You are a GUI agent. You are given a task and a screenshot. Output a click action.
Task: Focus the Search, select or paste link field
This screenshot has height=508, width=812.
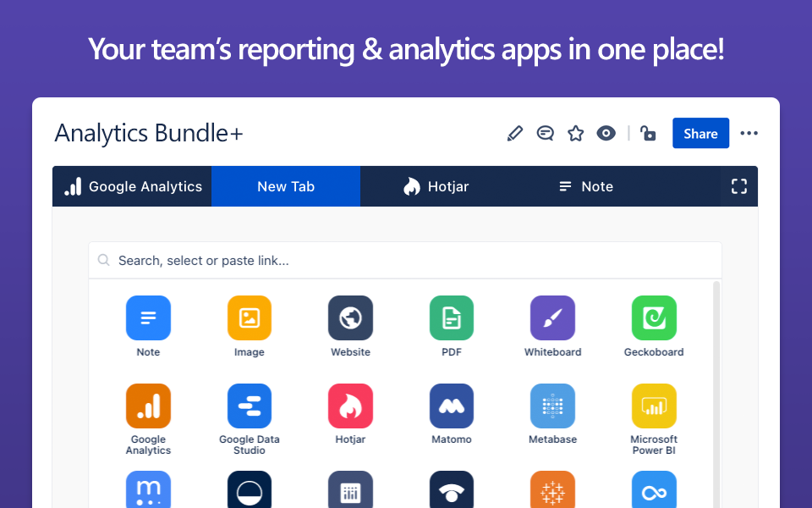click(405, 260)
